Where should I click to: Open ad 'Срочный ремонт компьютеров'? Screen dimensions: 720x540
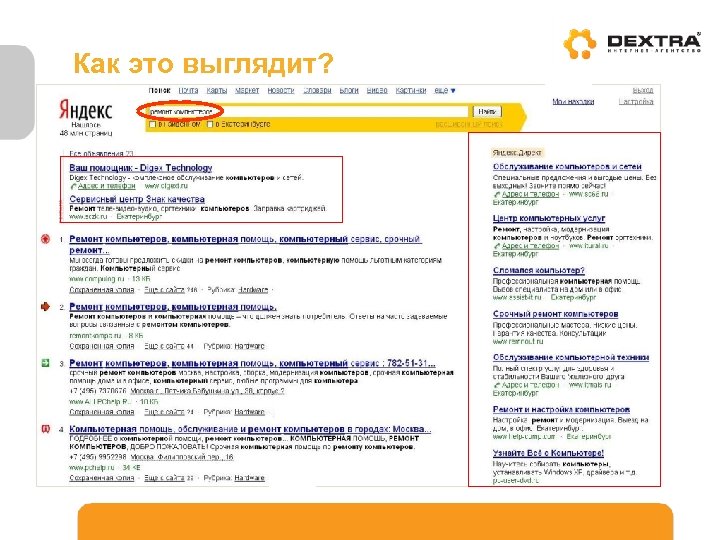[x=556, y=314]
